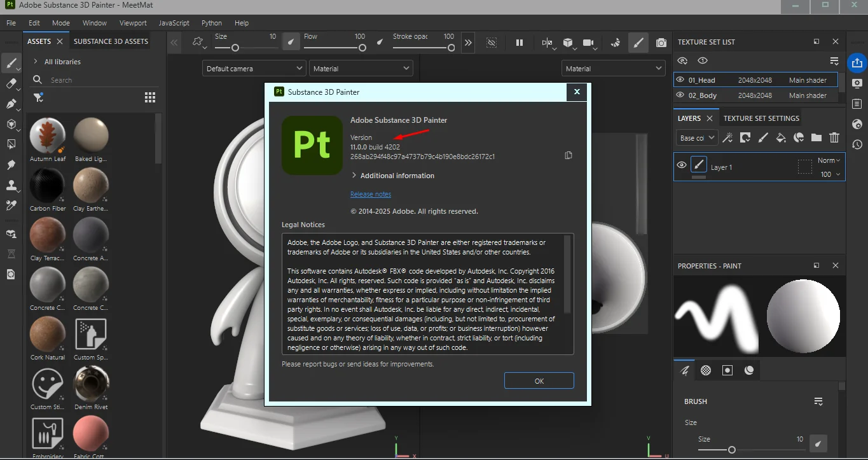The image size is (868, 460).
Task: Delete the selected layer with trash icon
Action: tap(834, 137)
